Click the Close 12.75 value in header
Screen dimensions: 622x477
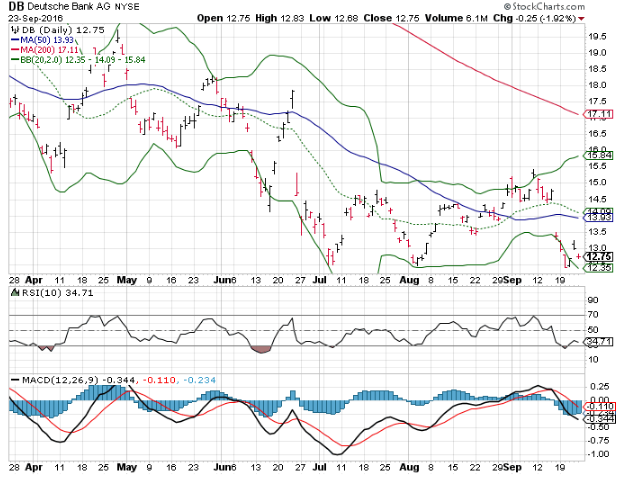[x=391, y=18]
